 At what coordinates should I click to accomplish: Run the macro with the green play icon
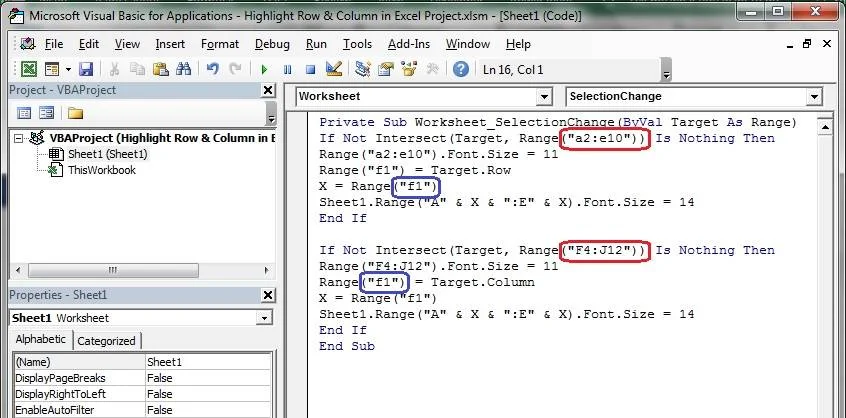coord(264,70)
